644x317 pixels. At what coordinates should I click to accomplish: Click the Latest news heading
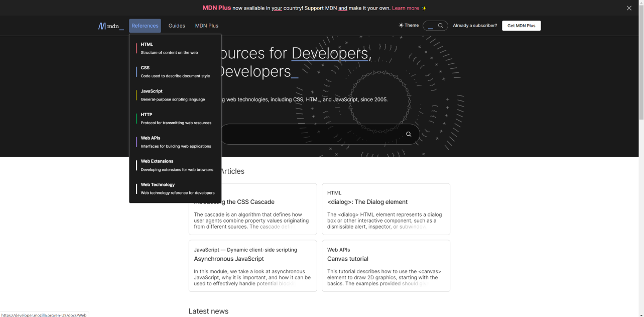(208, 311)
